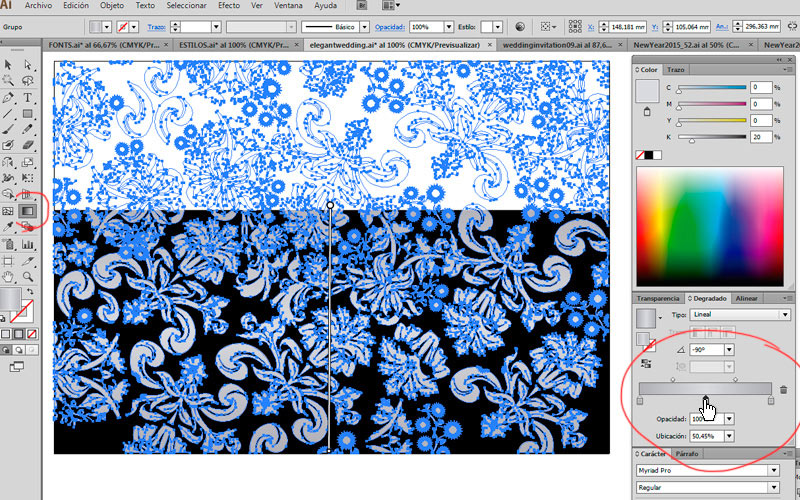Image resolution: width=800 pixels, height=500 pixels.
Task: Select the Paintbrush tool
Action: pos(8,130)
